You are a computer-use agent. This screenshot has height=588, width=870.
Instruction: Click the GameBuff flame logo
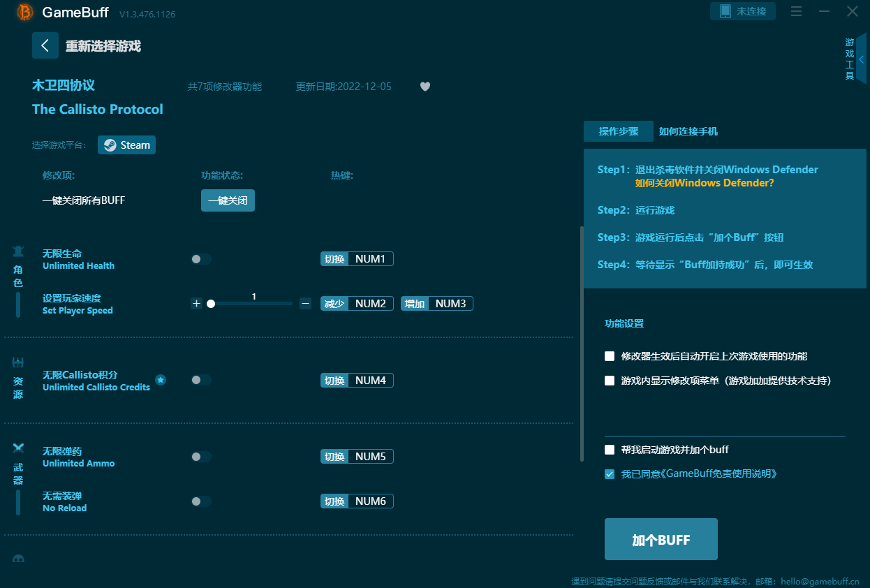pyautogui.click(x=25, y=12)
